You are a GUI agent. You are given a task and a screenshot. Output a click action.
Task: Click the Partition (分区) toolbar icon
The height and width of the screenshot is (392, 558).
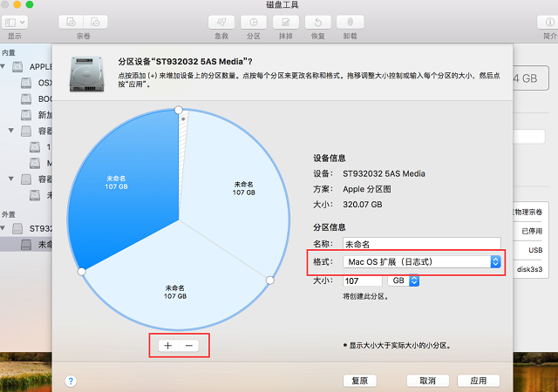(x=254, y=21)
